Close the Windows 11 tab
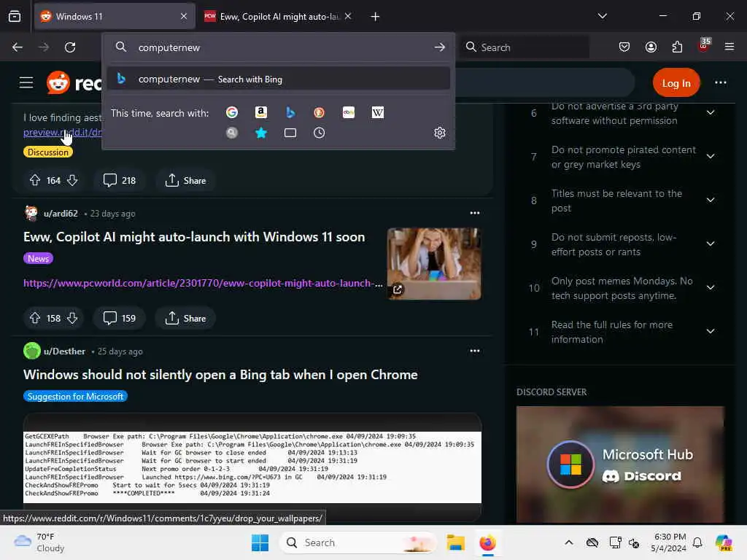The width and height of the screenshot is (747, 560). (x=184, y=17)
